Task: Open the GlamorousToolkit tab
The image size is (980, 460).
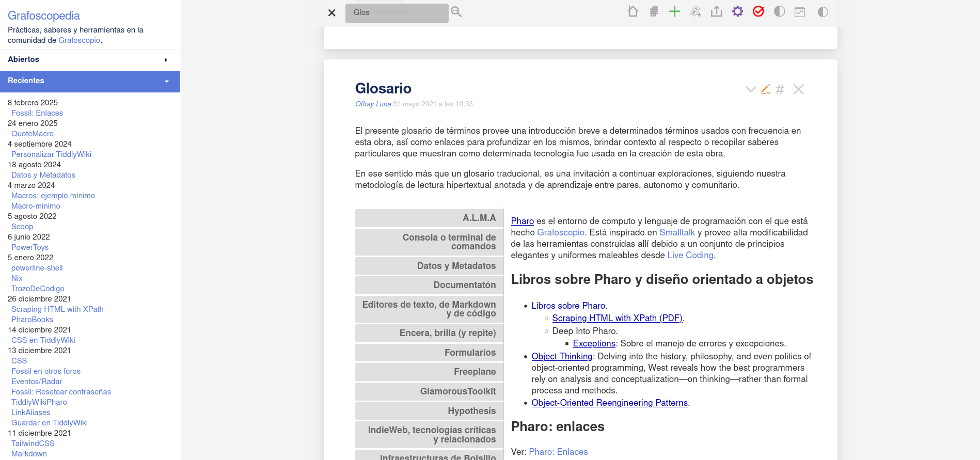Action: point(429,391)
